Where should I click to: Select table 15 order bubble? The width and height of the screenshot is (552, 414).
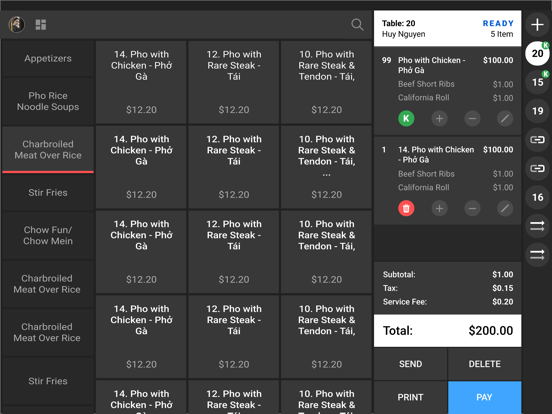[537, 82]
